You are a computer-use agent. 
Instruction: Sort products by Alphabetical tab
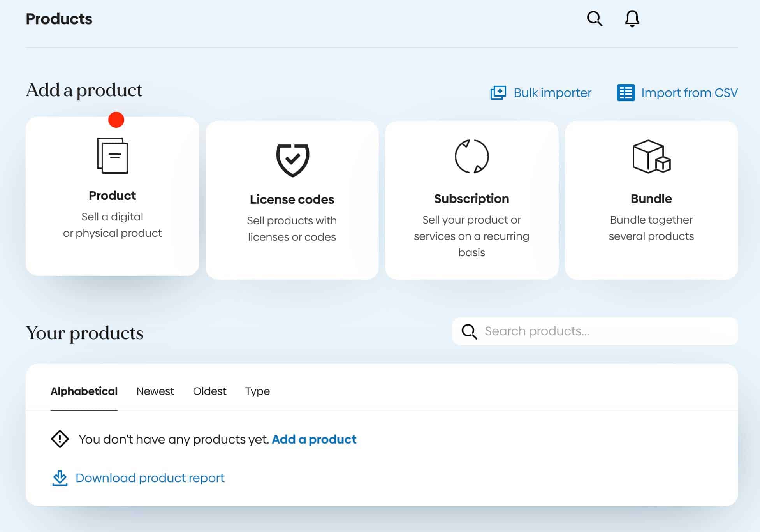(x=84, y=391)
